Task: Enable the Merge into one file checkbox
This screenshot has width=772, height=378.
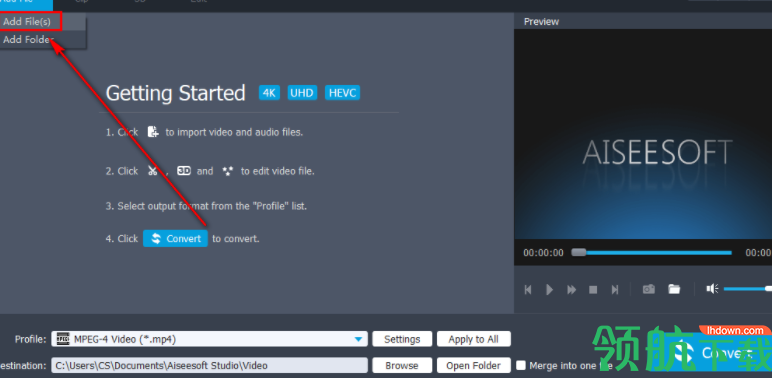Action: click(x=521, y=365)
